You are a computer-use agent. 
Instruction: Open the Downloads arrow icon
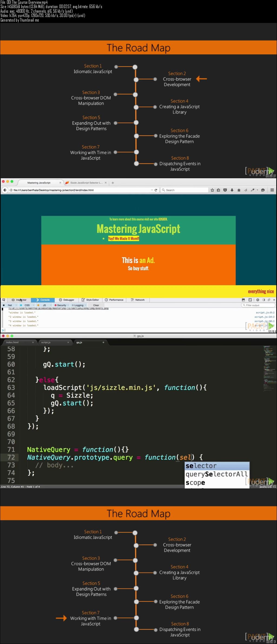coord(232,190)
